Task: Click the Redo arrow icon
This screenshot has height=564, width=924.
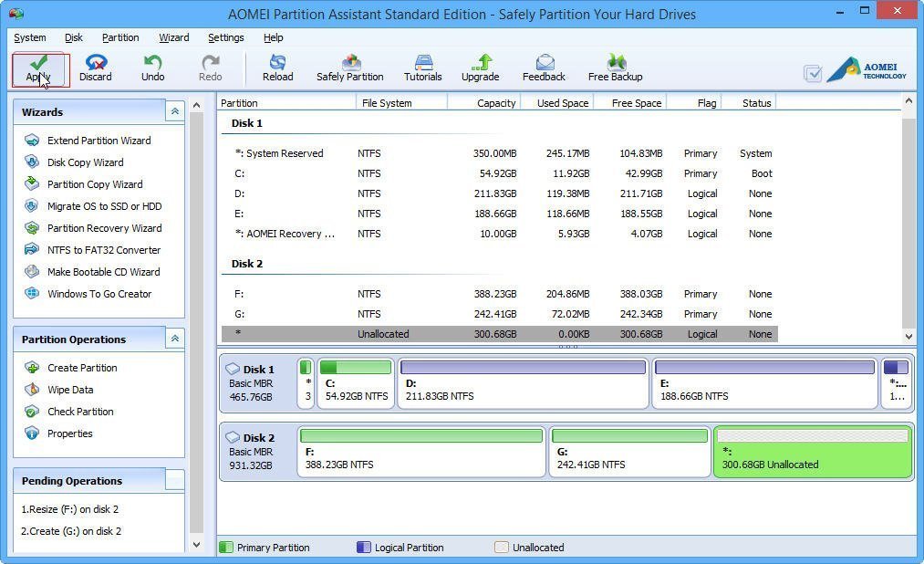Action: click(x=211, y=62)
